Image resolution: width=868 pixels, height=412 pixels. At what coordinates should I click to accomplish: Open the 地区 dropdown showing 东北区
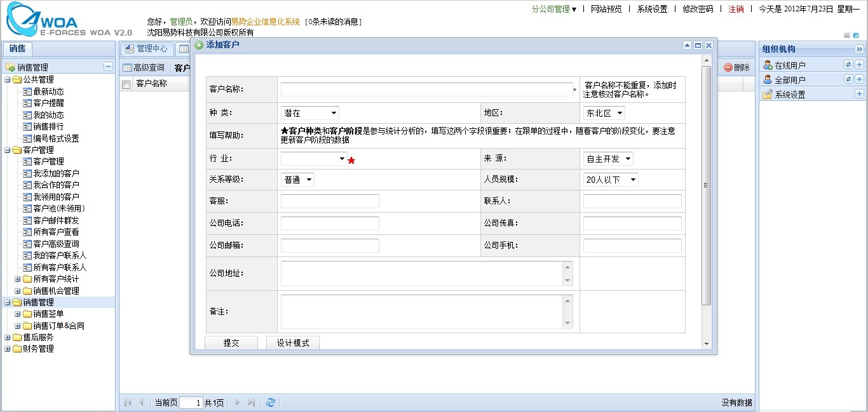click(x=604, y=113)
